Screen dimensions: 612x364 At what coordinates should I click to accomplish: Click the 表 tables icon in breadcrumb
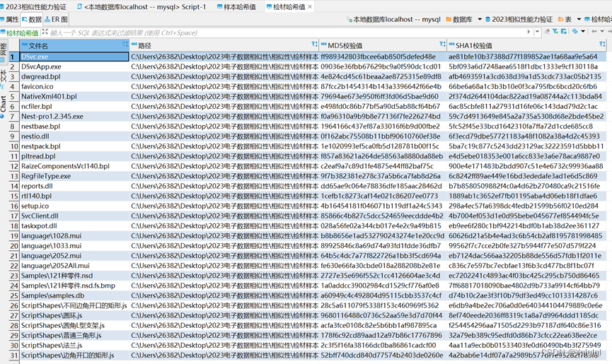pos(561,20)
